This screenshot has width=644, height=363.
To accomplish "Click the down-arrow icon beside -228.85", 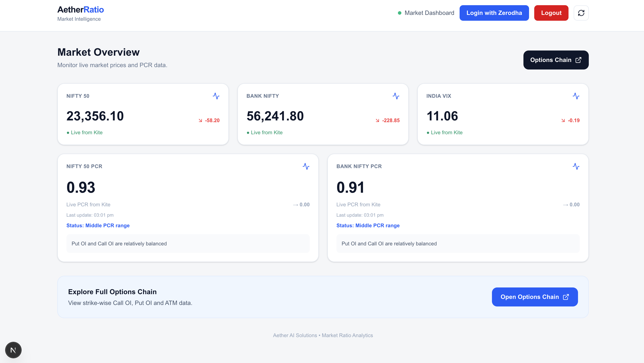I will 377,121.
